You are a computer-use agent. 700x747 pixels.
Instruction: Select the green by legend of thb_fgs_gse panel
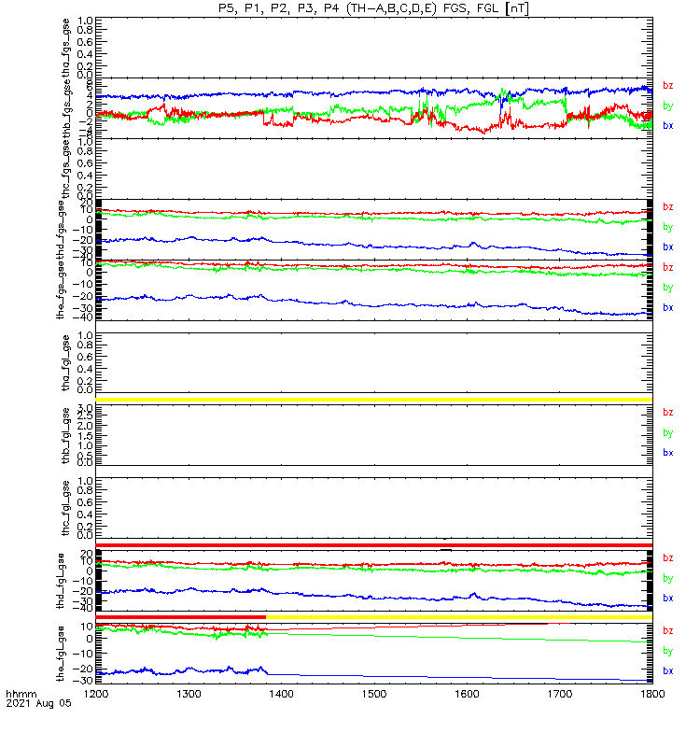[668, 106]
